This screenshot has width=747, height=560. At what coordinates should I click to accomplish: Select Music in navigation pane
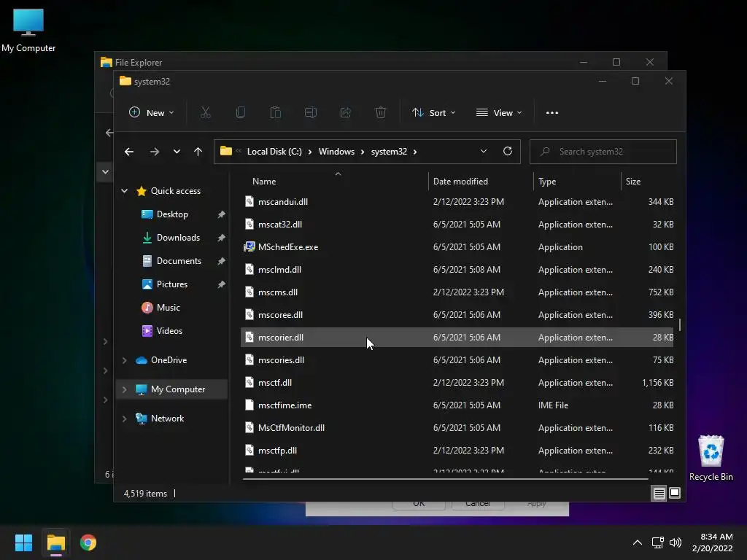pos(169,308)
